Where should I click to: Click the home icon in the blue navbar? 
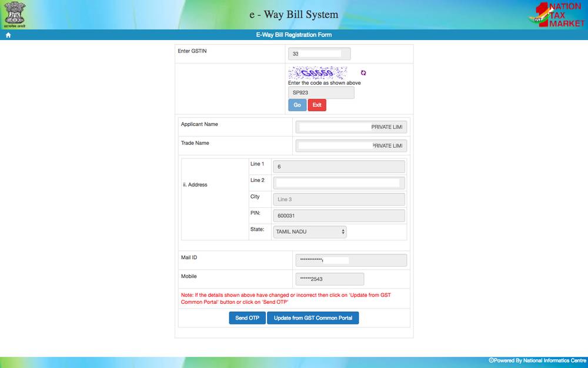click(x=8, y=35)
